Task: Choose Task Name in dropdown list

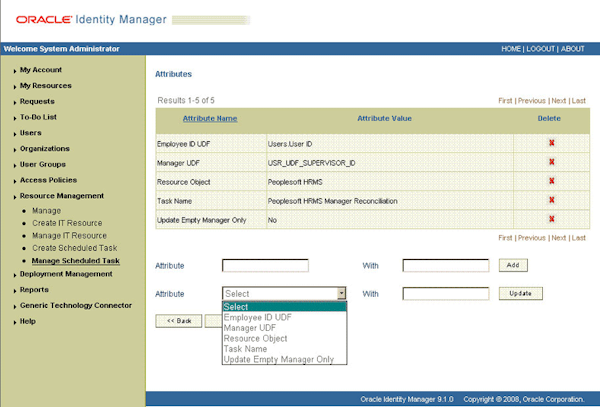Action: [x=284, y=349]
